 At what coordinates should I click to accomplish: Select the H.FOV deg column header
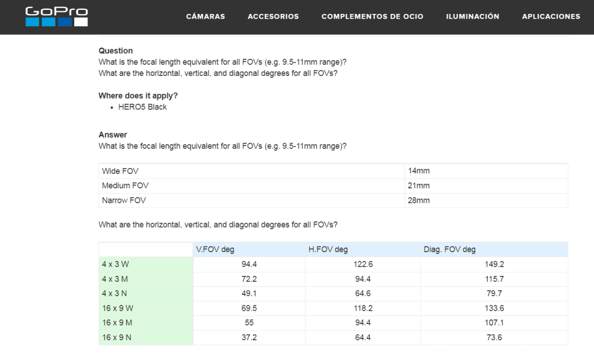[328, 250]
